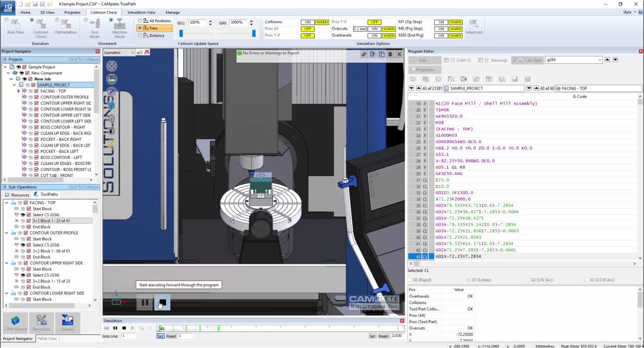Open the Isometric view dropdown
Image resolution: width=644 pixels, height=348 pixels.
133,52
